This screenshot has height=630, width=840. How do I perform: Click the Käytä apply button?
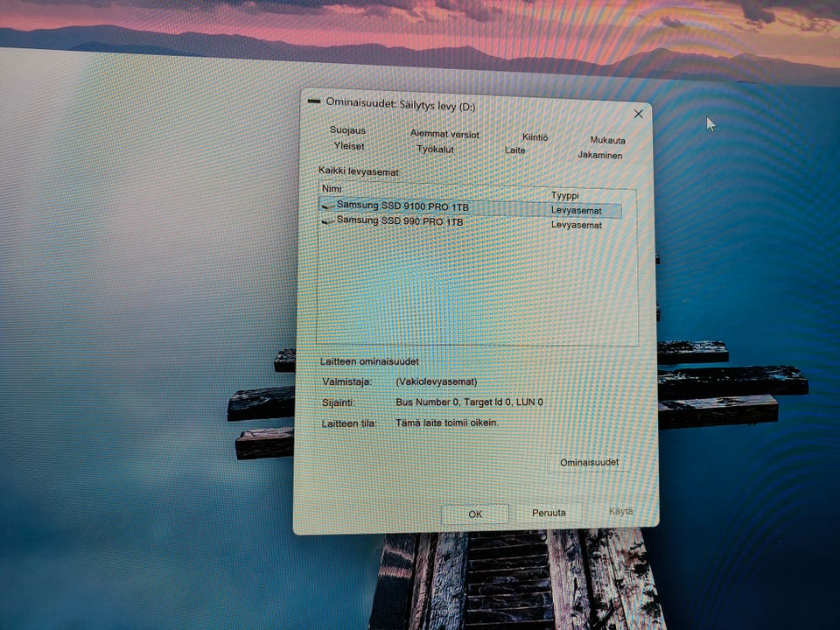pyautogui.click(x=620, y=511)
